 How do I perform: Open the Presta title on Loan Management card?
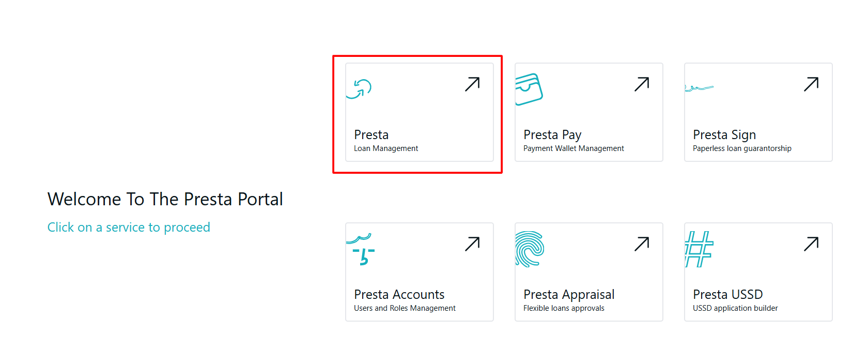(371, 135)
